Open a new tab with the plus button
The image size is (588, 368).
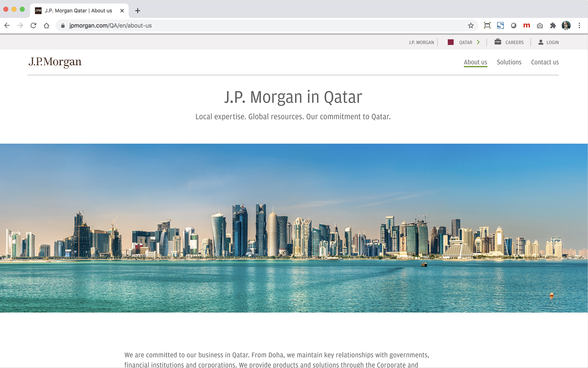[138, 11]
